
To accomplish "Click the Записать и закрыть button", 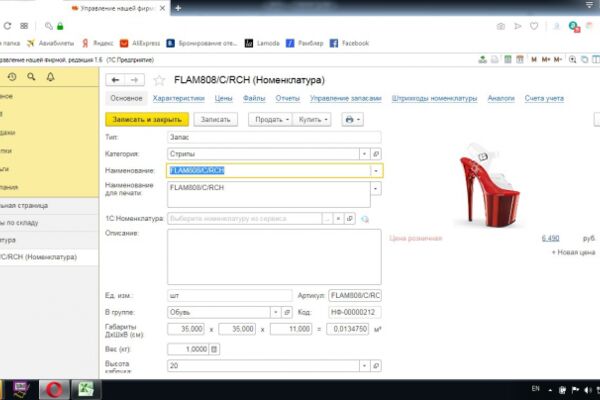I will pyautogui.click(x=147, y=119).
